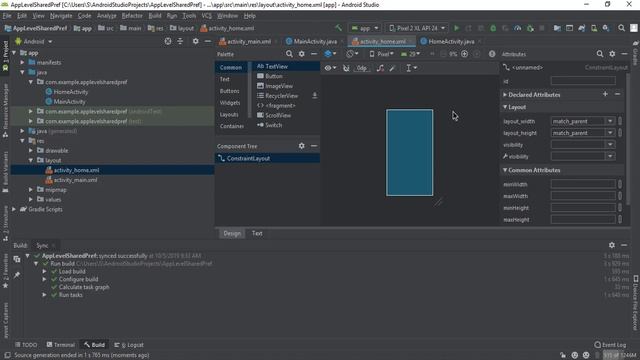This screenshot has height=360, width=640.
Task: Select the Layouts palette category
Action: [229, 114]
